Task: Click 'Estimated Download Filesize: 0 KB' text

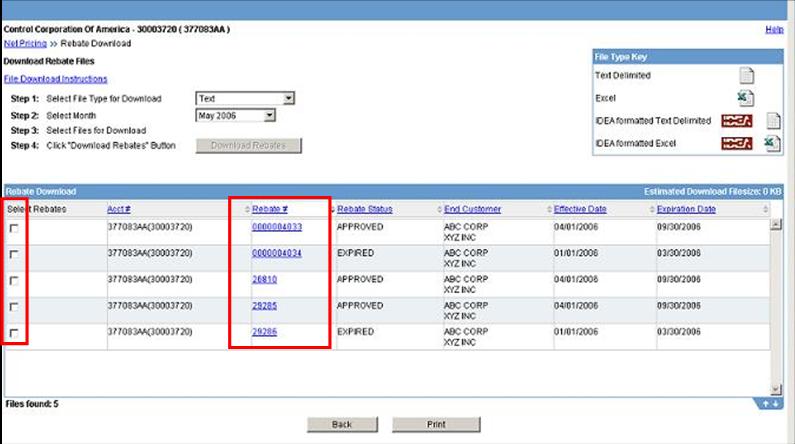Action: (x=713, y=192)
